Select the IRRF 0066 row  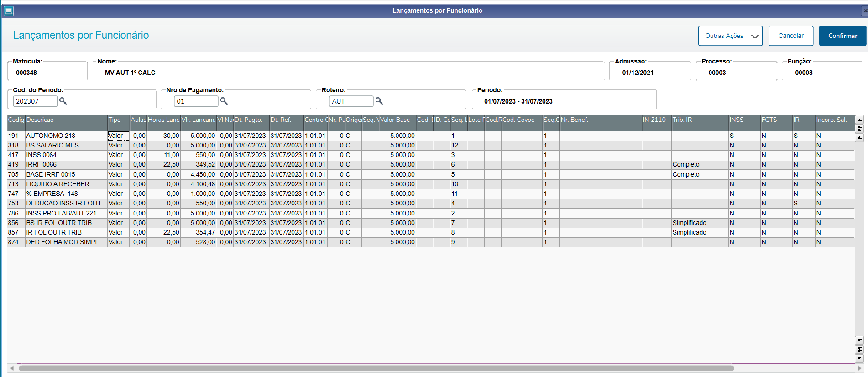[x=431, y=165]
